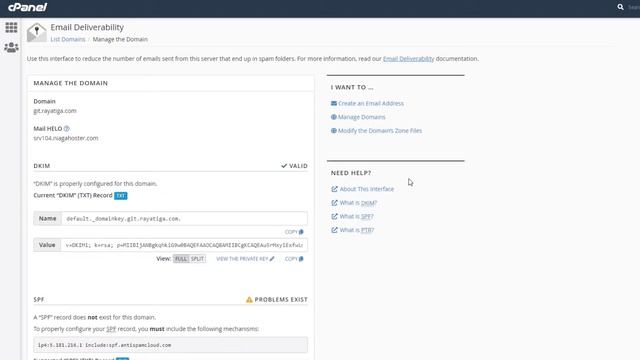Open What is PTR? help link

(353, 230)
